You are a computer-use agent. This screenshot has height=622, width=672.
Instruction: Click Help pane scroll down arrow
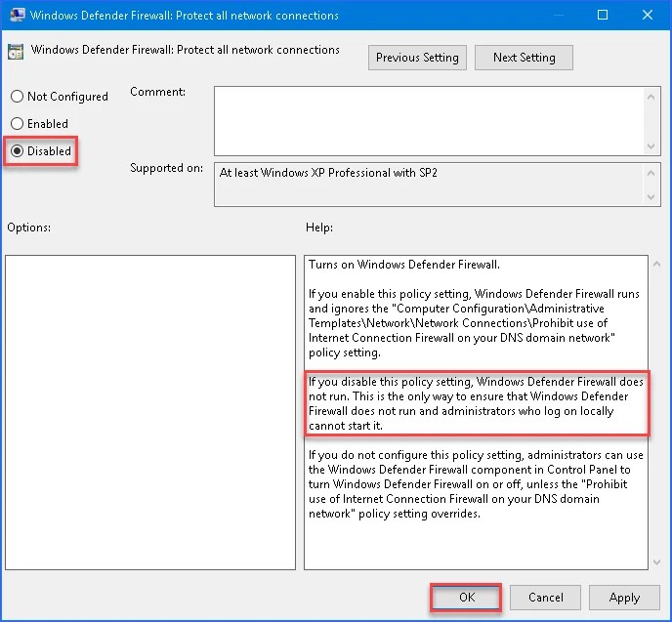pos(656,562)
